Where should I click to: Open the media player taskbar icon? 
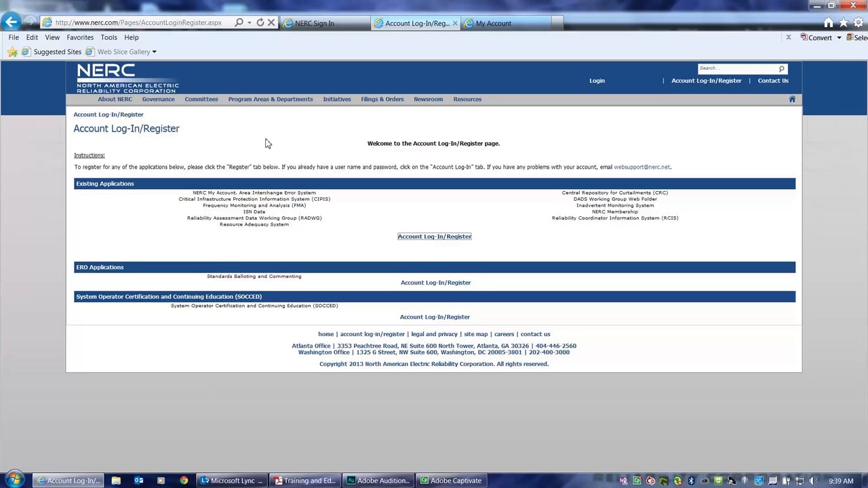click(161, 481)
